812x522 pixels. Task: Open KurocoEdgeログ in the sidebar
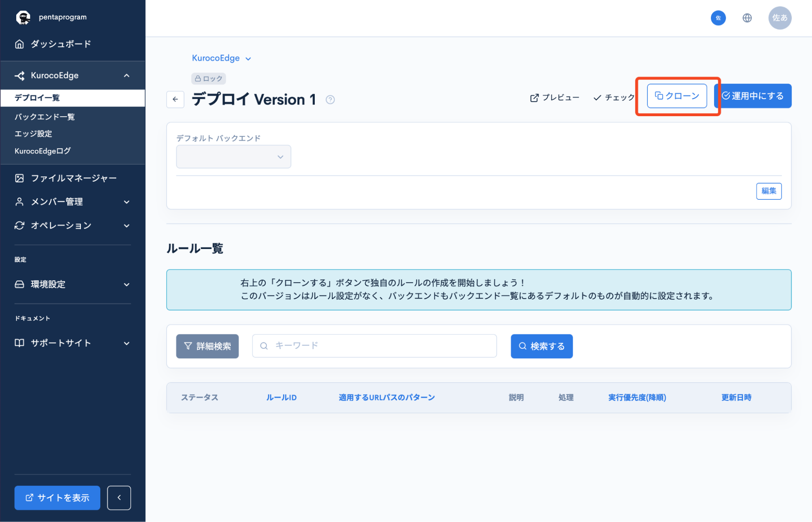43,151
